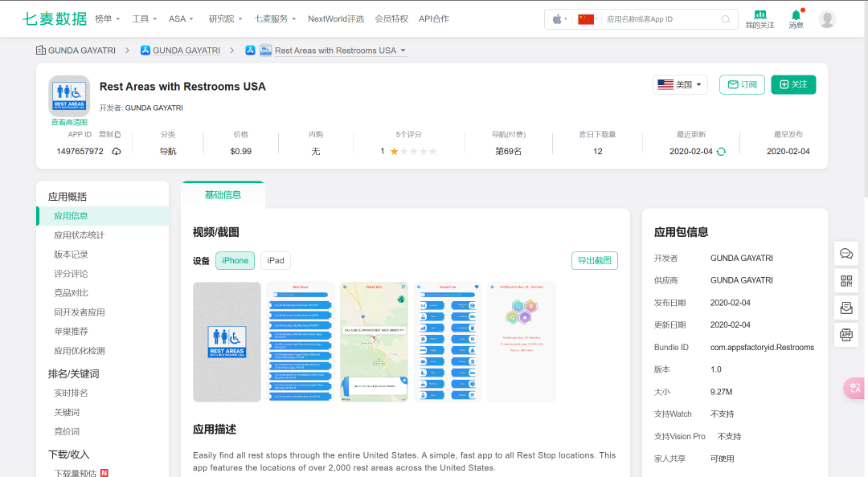Click the download cloud icon next to 1497657972

pyautogui.click(x=117, y=151)
